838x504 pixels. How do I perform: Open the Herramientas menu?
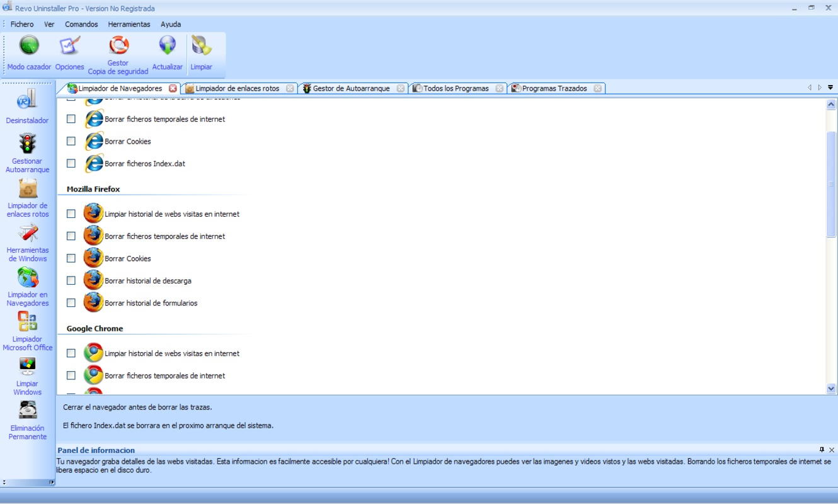pyautogui.click(x=129, y=24)
